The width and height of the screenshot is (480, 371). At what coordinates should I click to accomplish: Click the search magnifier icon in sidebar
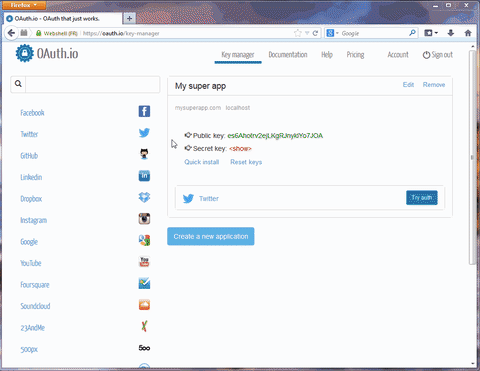(x=18, y=84)
